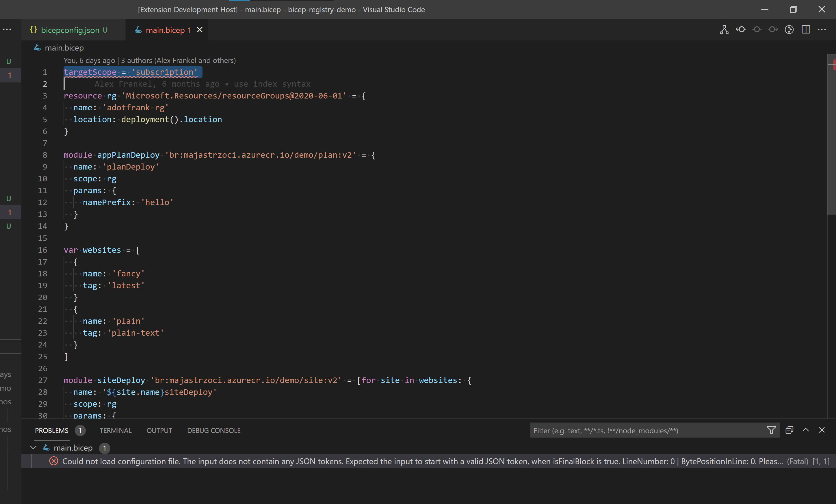Viewport: 836px width, 504px height.
Task: Click line number 16 in the gutter
Action: pyautogui.click(x=42, y=250)
